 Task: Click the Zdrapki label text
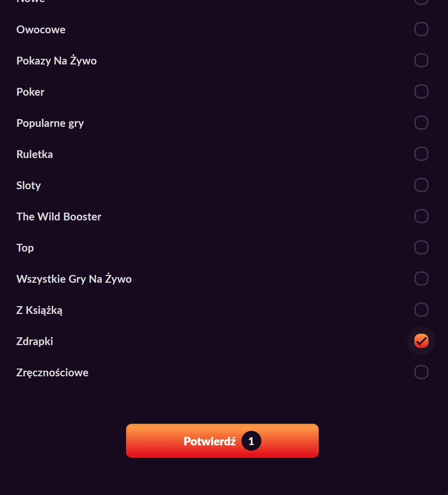pyautogui.click(x=34, y=341)
